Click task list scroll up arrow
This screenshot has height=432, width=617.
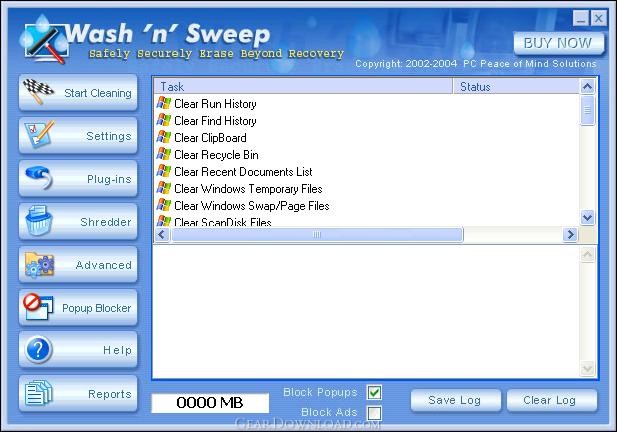coord(587,86)
